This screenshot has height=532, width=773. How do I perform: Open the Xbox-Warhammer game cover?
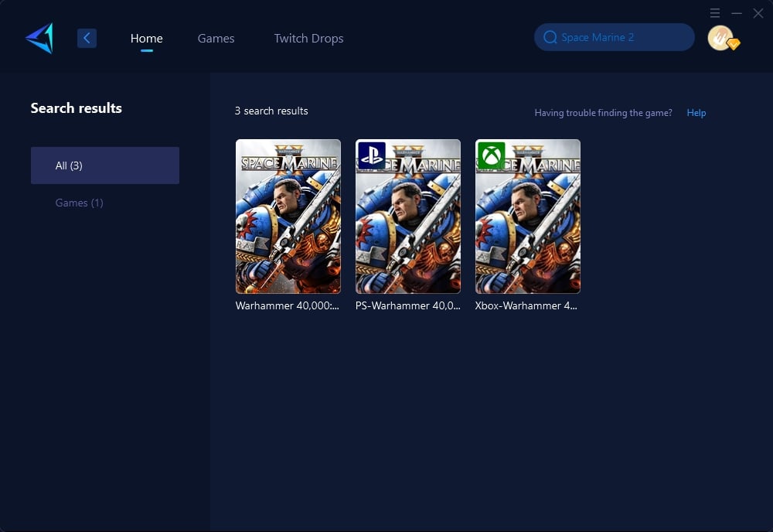(x=528, y=217)
